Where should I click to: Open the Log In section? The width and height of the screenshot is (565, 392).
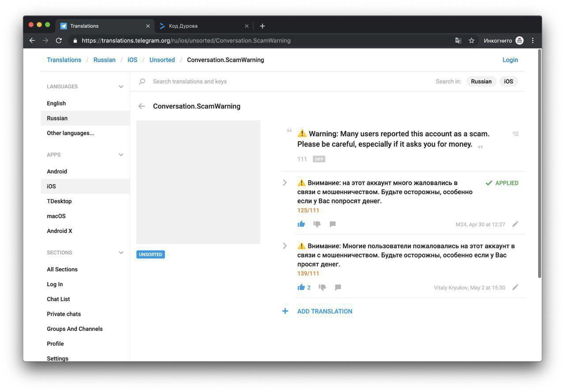click(x=85, y=284)
